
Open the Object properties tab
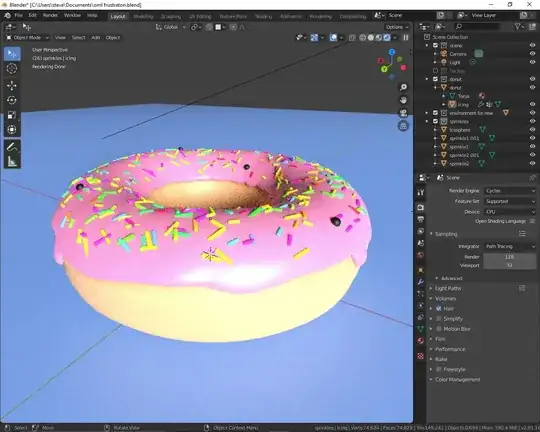click(420, 270)
